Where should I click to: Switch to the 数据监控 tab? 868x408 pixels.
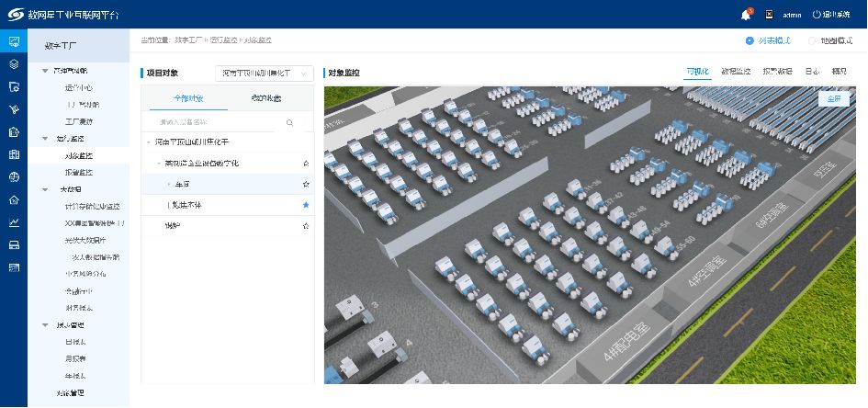point(736,72)
